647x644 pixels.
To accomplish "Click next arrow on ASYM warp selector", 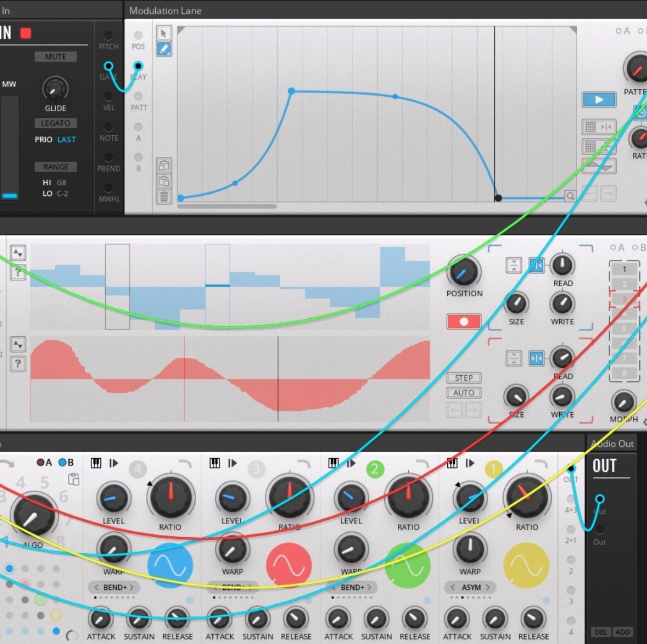I will pos(488,588).
